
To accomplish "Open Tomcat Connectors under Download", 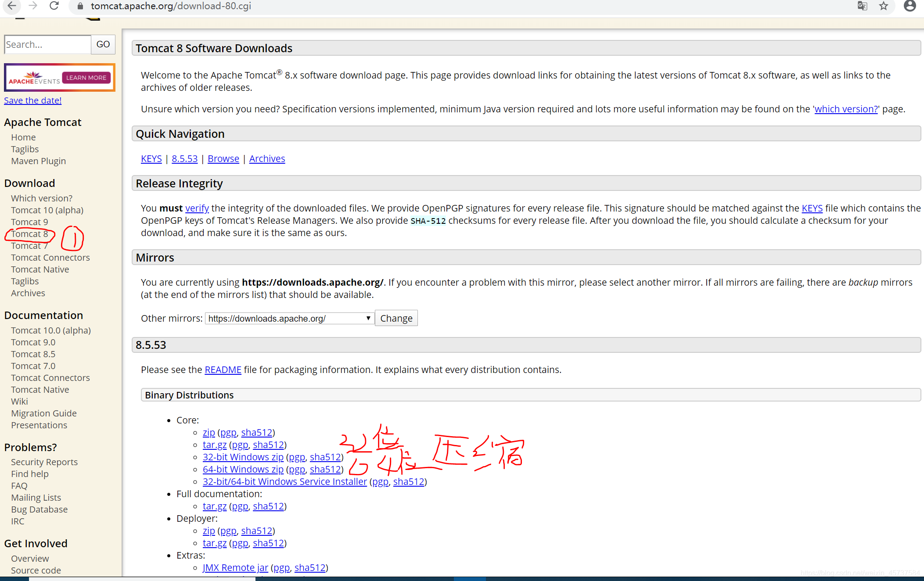I will pos(50,258).
